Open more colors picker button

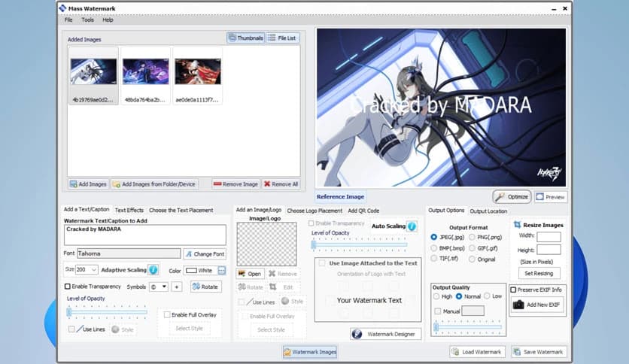tap(221, 271)
